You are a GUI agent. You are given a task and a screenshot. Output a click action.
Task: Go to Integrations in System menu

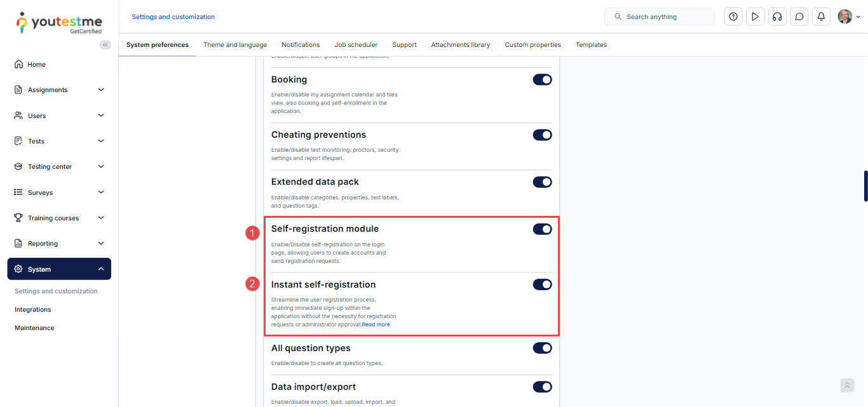click(x=33, y=310)
